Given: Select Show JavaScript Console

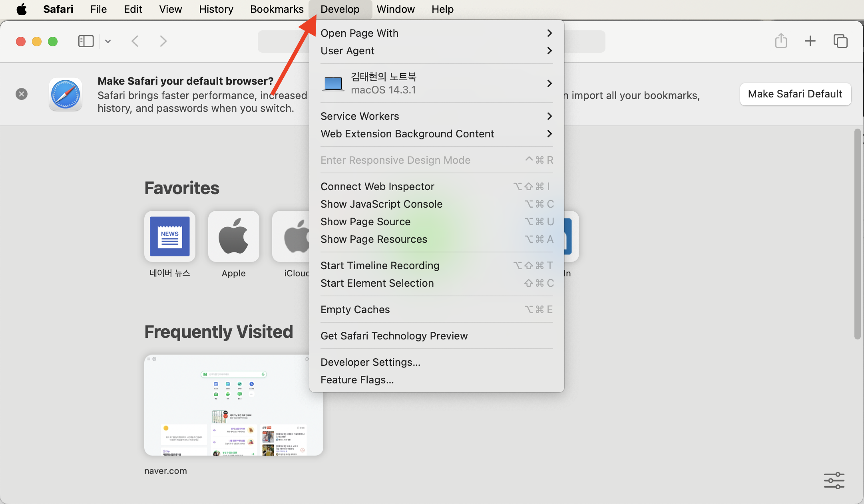Looking at the screenshot, I should [x=436, y=204].
